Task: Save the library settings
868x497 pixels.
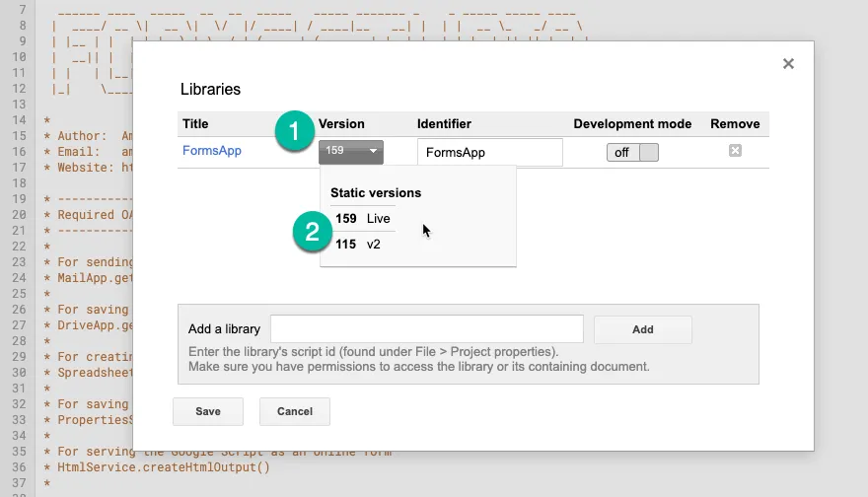Action: tap(207, 411)
